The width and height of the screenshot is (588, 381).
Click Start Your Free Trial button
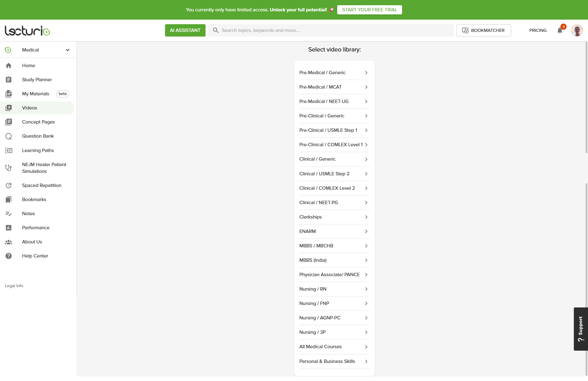point(369,10)
